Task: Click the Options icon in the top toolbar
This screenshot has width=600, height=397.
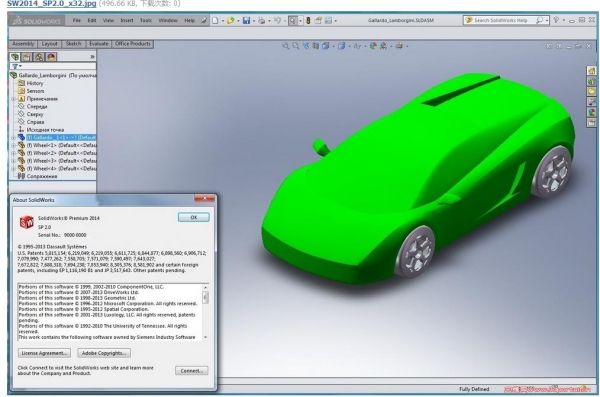Action: click(x=328, y=20)
